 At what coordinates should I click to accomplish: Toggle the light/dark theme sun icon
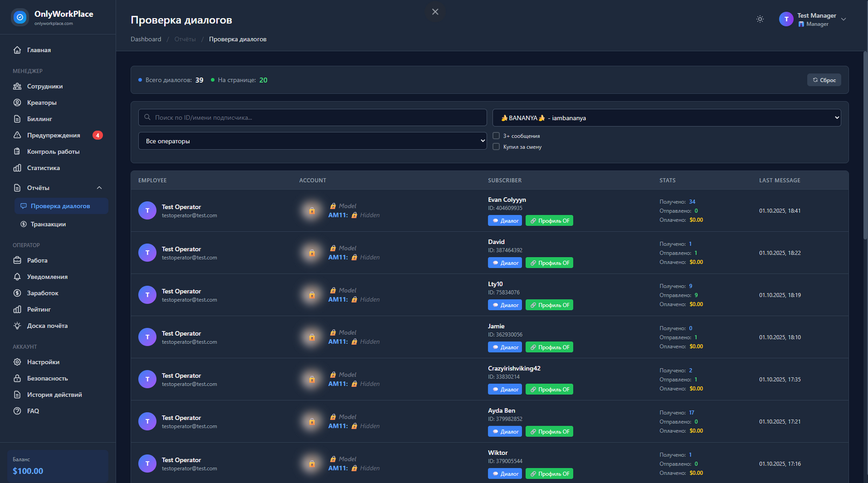(760, 19)
